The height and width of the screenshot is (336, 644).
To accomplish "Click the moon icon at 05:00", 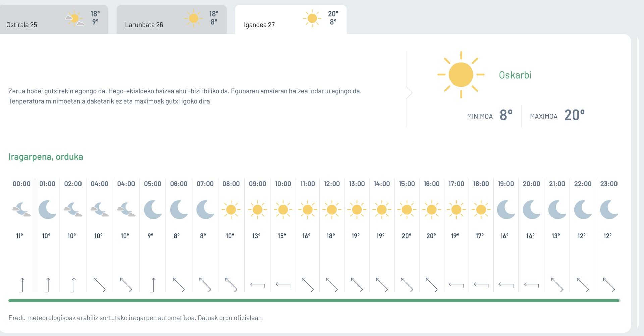I will [153, 210].
